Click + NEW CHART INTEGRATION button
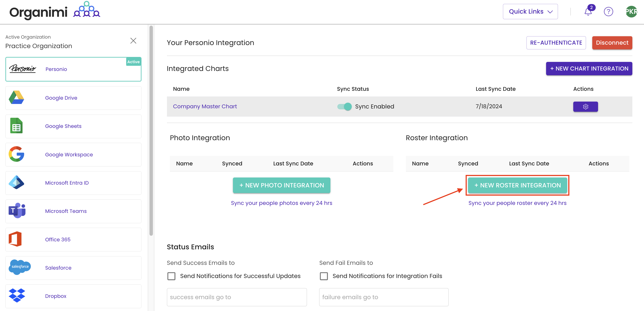 click(589, 69)
